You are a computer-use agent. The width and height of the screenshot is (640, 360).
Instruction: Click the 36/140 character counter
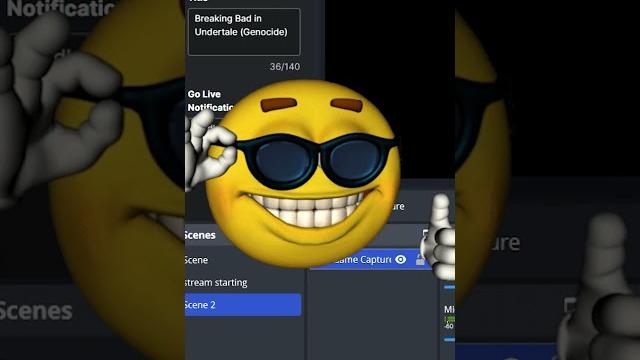click(285, 67)
